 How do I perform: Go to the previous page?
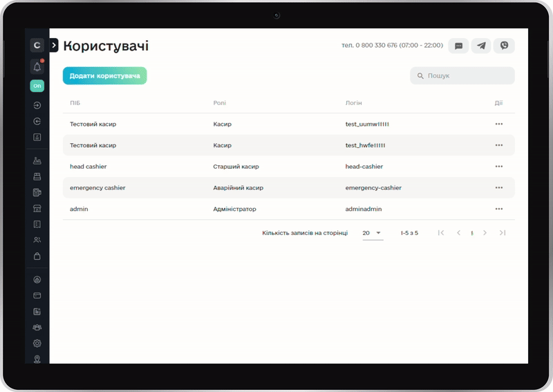point(458,233)
